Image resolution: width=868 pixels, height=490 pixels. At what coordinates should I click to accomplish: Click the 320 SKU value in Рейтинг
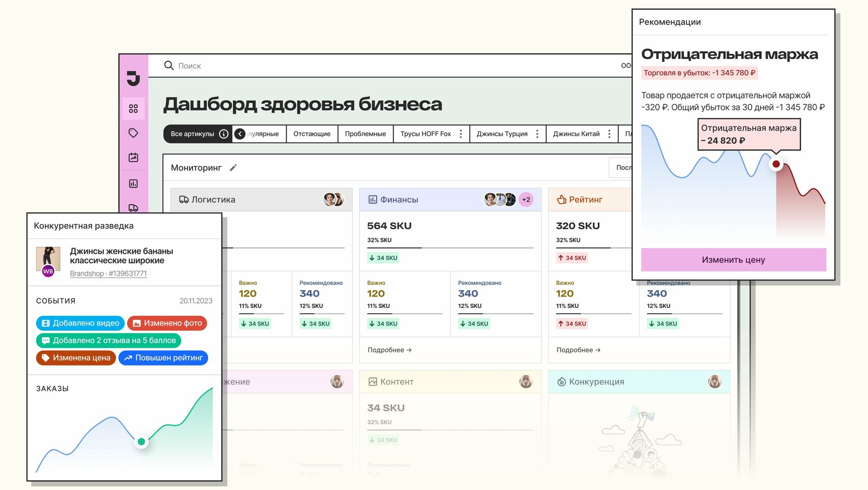point(578,226)
